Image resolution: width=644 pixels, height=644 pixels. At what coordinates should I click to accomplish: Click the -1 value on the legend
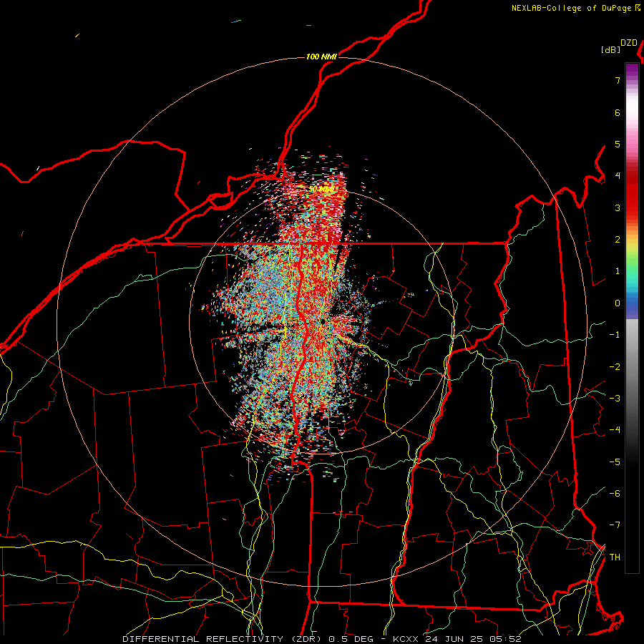point(615,335)
